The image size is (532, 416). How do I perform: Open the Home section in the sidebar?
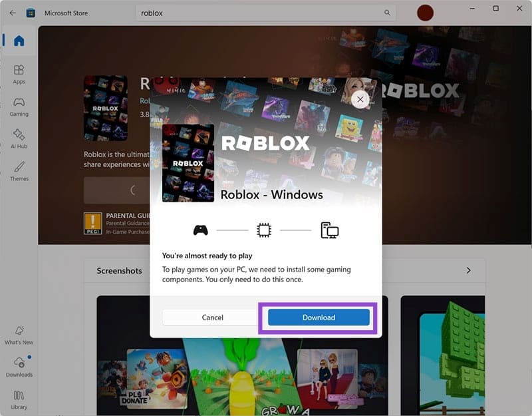[x=19, y=40]
